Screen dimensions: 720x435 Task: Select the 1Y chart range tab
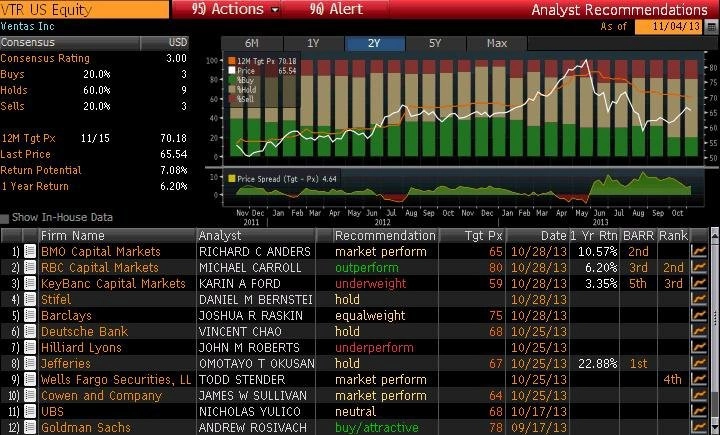[313, 43]
